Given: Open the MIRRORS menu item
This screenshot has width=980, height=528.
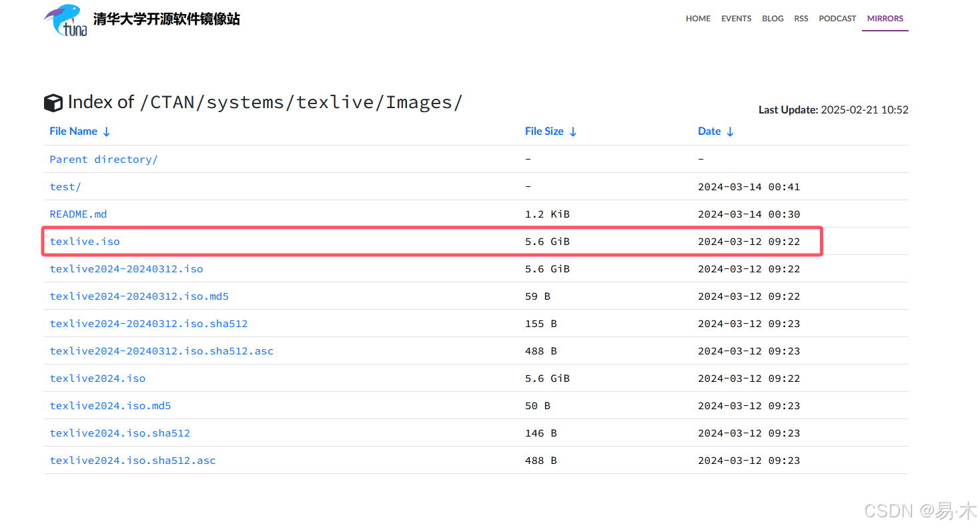Looking at the screenshot, I should click(885, 18).
